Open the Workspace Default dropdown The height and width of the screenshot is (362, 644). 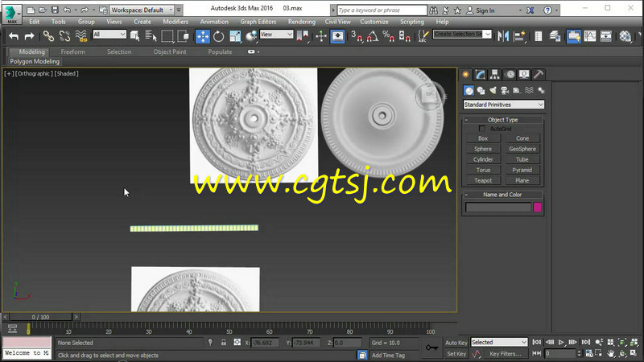[x=142, y=10]
